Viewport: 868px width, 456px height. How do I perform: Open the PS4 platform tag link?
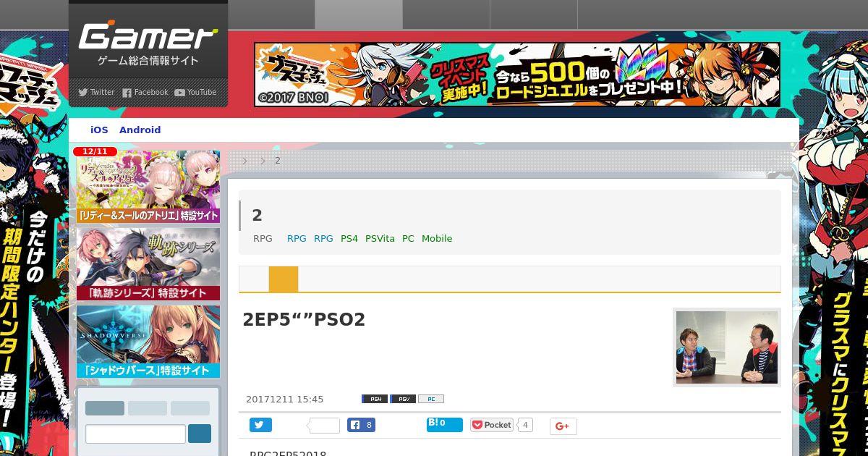tap(349, 238)
